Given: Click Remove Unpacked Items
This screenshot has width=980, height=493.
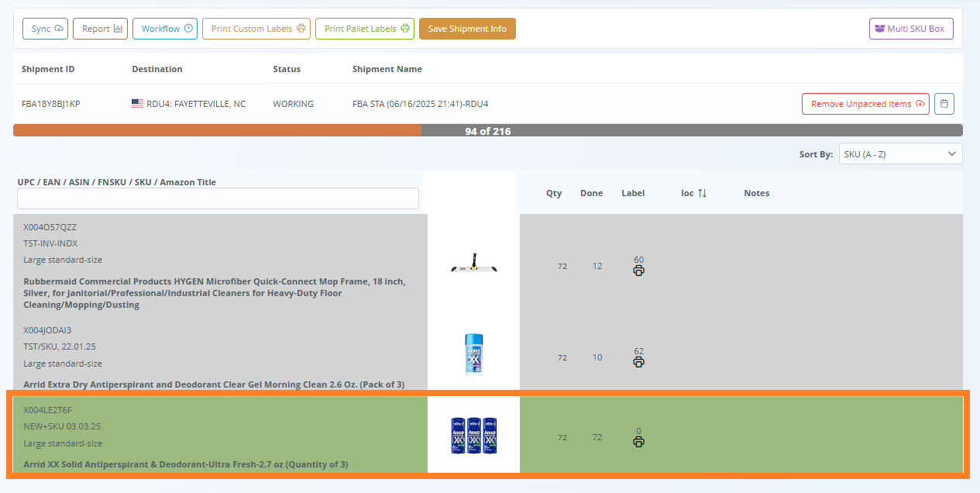Looking at the screenshot, I should pos(865,103).
